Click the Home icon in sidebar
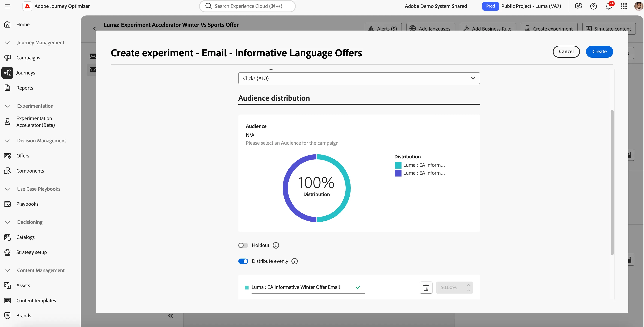The height and width of the screenshot is (327, 644). [x=8, y=25]
